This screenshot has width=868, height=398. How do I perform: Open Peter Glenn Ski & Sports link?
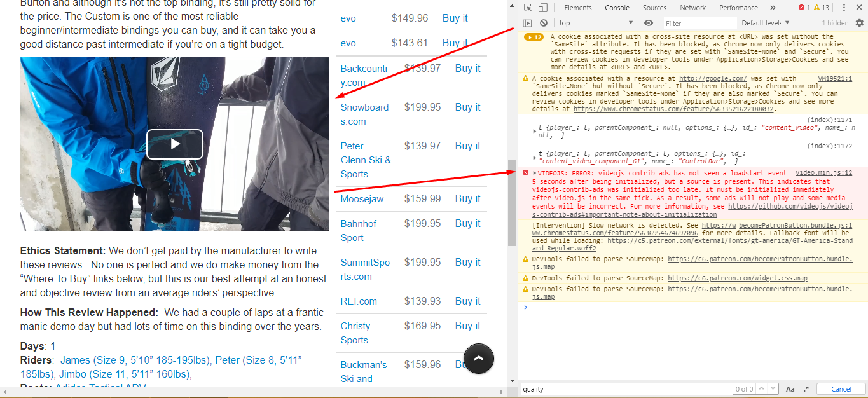pyautogui.click(x=366, y=160)
